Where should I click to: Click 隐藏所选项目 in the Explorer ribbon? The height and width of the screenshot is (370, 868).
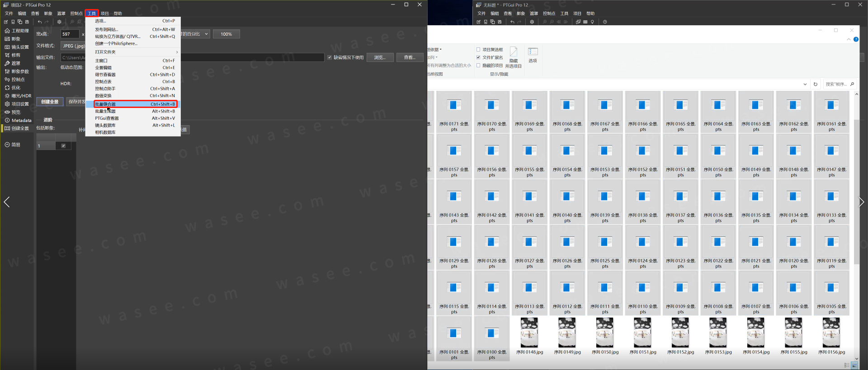514,57
